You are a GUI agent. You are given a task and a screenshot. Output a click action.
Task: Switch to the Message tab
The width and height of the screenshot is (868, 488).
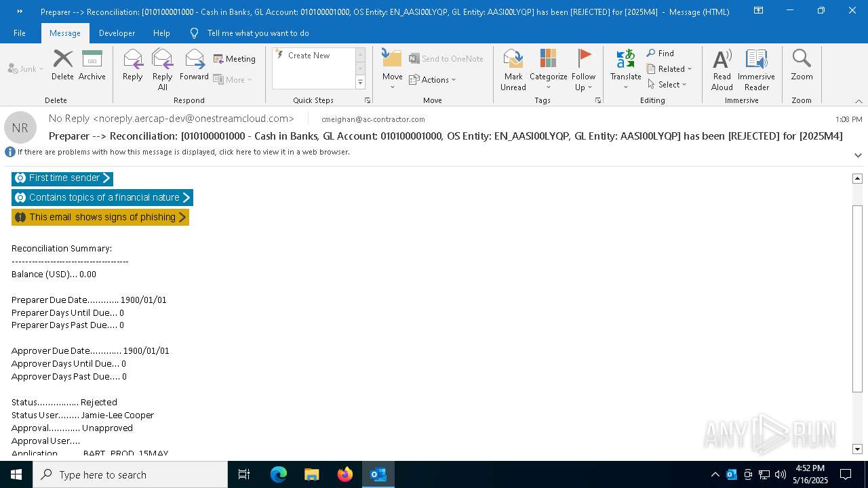pyautogui.click(x=65, y=33)
